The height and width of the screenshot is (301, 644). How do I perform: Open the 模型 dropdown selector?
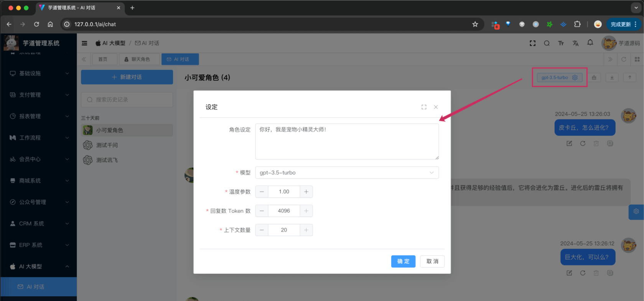coord(347,173)
